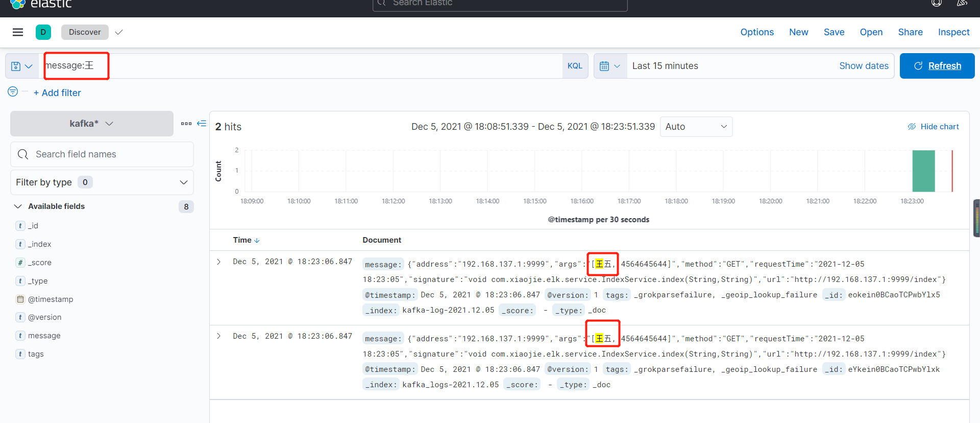Click the KQL language switcher

coord(575,66)
